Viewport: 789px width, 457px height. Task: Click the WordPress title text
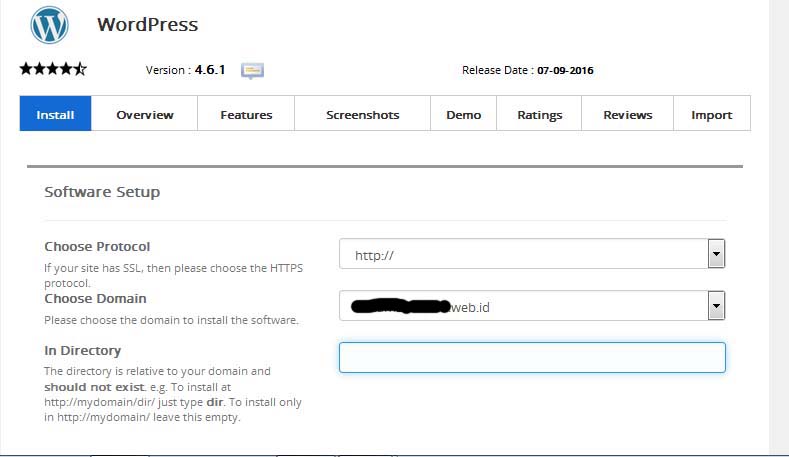point(147,25)
